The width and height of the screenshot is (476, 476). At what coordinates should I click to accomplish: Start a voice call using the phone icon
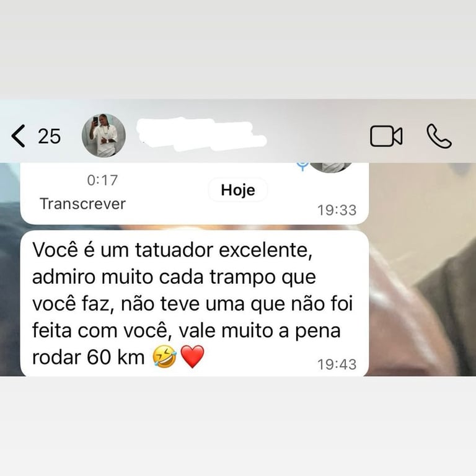439,136
